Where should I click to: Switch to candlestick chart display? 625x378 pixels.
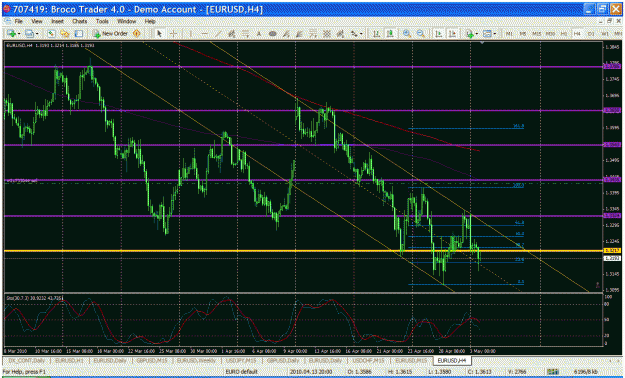(390, 34)
